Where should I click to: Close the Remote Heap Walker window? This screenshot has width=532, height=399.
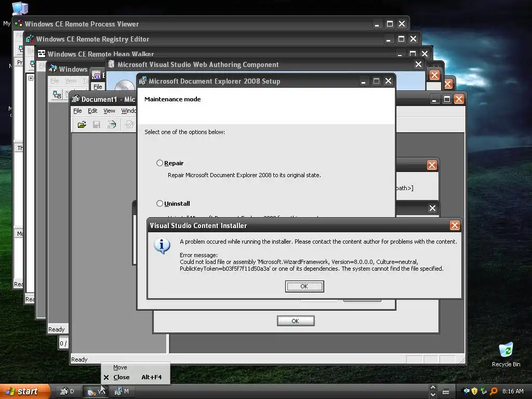pyautogui.click(x=424, y=54)
